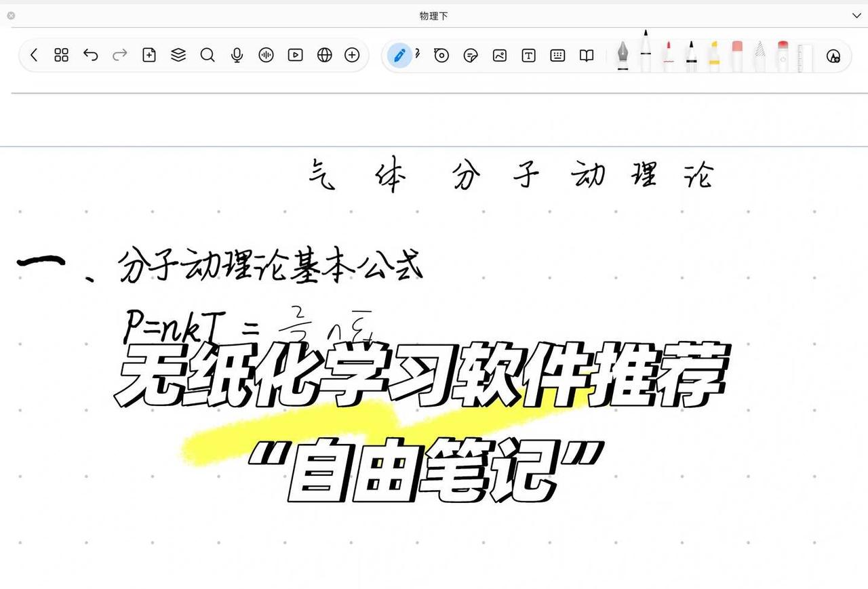
Task: Pick the black pencil with thick line
Action: click(x=691, y=56)
